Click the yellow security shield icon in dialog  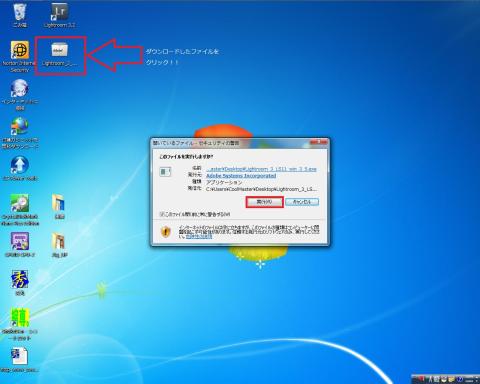[166, 232]
